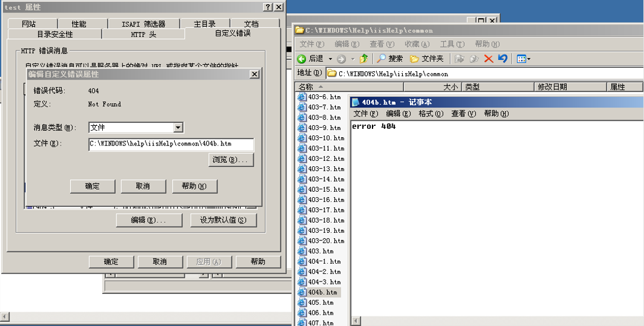
Task: Select file 403-12.htm
Action: click(x=321, y=159)
